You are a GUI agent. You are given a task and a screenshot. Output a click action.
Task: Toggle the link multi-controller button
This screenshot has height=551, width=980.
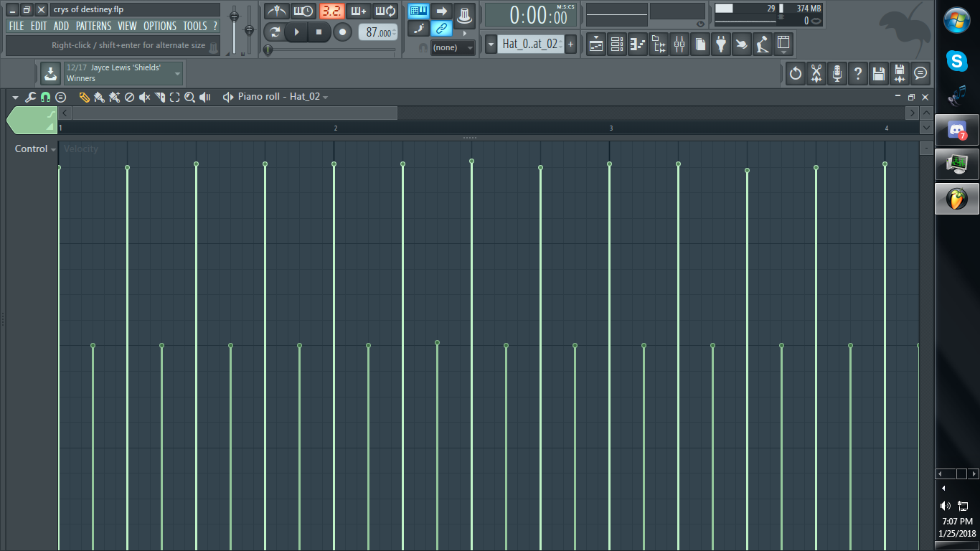442,29
